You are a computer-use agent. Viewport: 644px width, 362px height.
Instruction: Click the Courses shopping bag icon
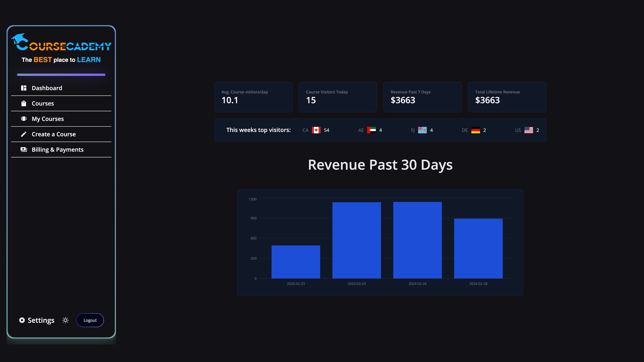24,103
